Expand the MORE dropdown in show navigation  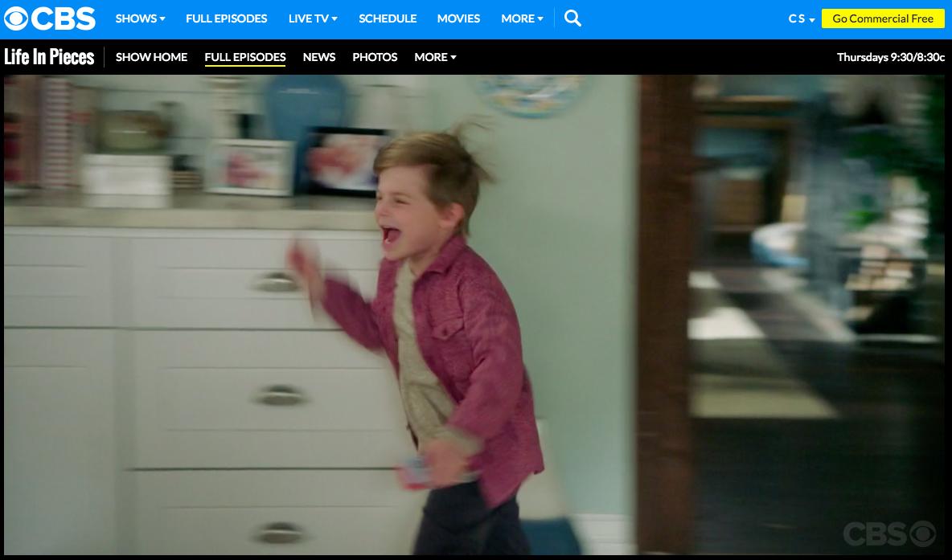coord(435,57)
